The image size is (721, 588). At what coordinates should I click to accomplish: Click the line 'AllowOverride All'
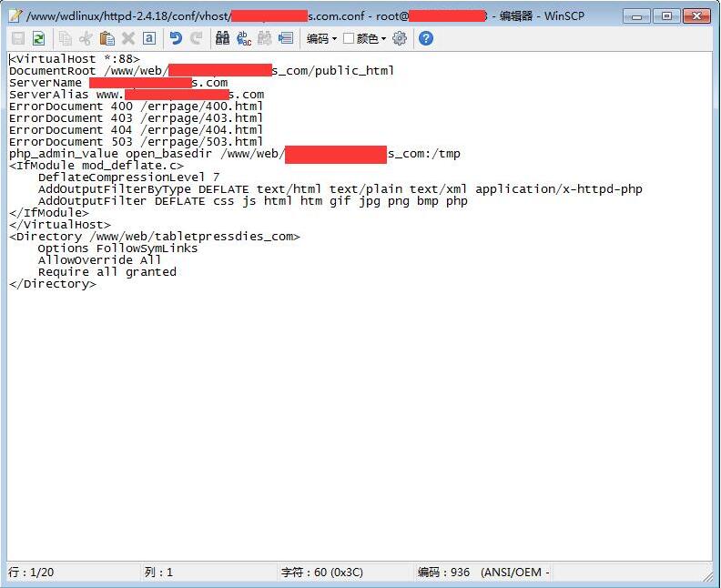coord(100,260)
